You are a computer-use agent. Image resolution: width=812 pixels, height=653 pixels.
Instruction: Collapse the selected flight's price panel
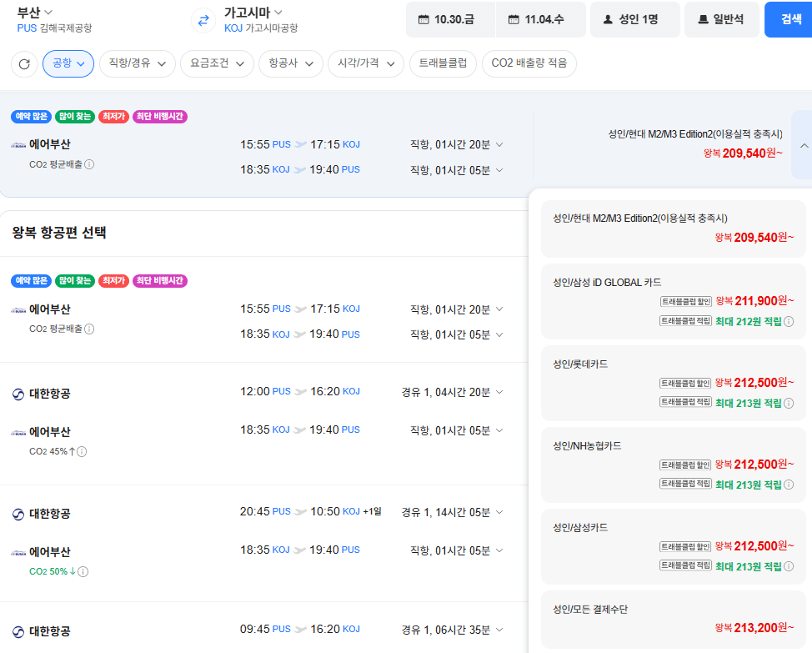tap(803, 145)
